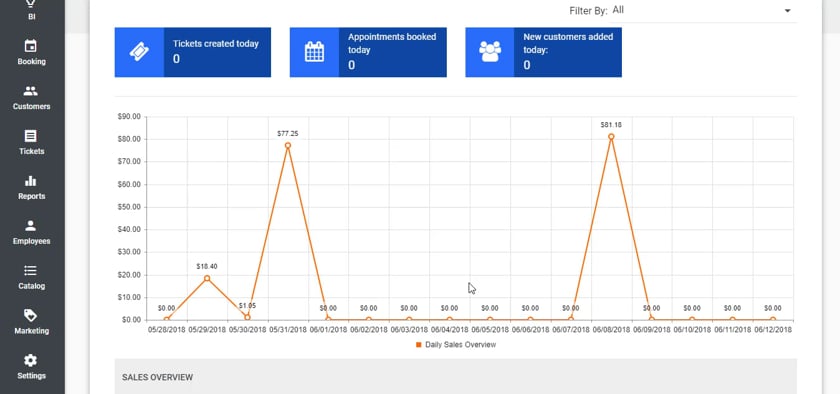Open Marketing via the tag icon
Screen dimensions: 840x394
31,315
